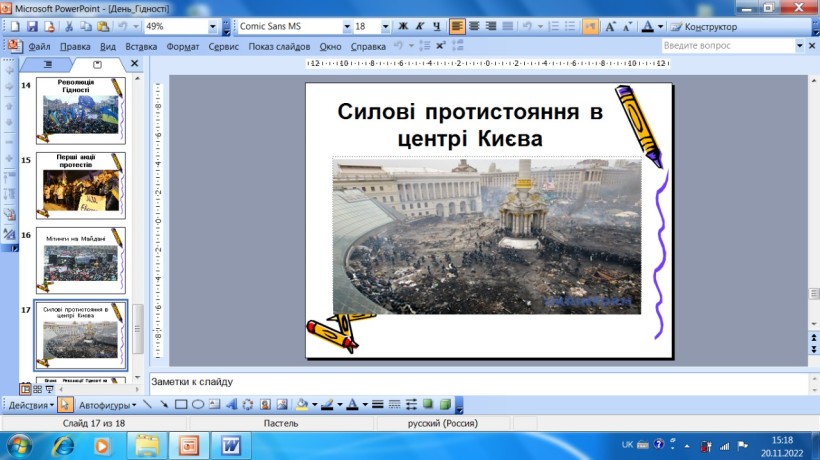820x460 pixels.
Task: Toggle italic formatting (К)
Action: click(419, 26)
